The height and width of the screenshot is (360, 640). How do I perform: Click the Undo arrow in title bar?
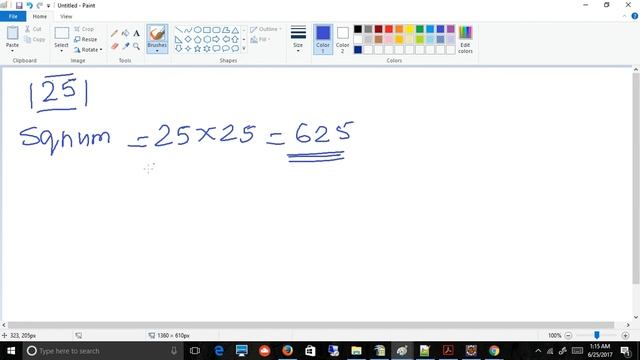pyautogui.click(x=29, y=5)
